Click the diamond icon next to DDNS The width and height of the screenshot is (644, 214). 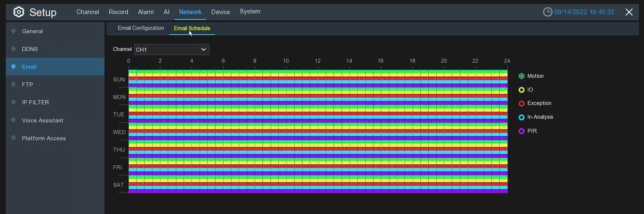13,49
